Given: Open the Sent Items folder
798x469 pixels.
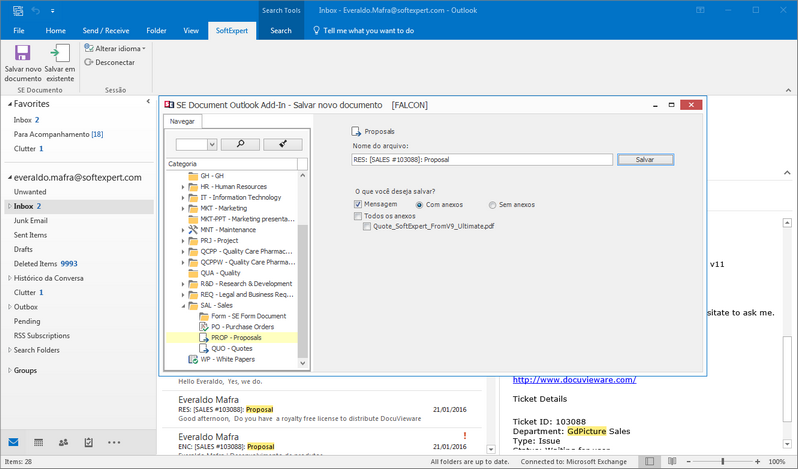Looking at the screenshot, I should 30,235.
